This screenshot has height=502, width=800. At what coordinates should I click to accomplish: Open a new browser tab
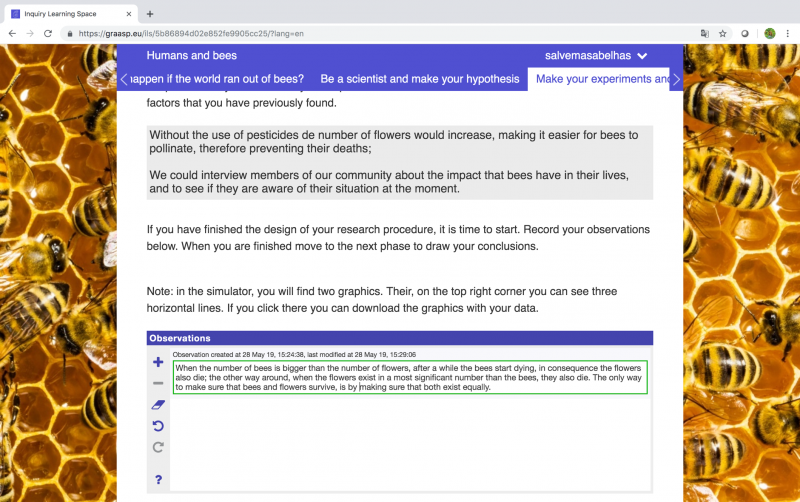click(150, 14)
